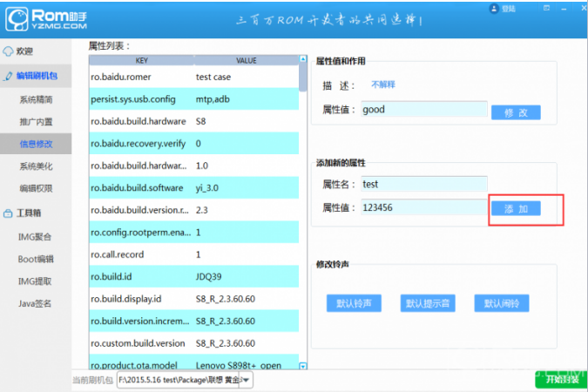This screenshot has width=588, height=392.
Task: Click the VALUE column header
Action: [247, 60]
